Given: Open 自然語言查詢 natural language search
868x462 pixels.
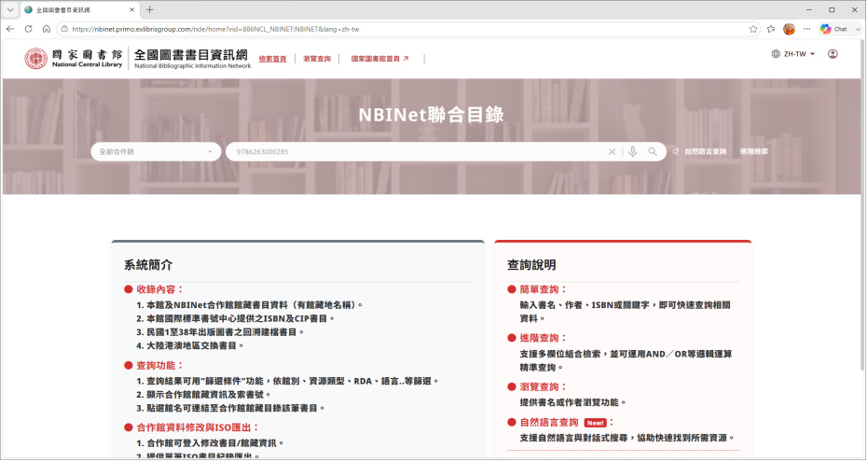Looking at the screenshot, I should [699, 151].
